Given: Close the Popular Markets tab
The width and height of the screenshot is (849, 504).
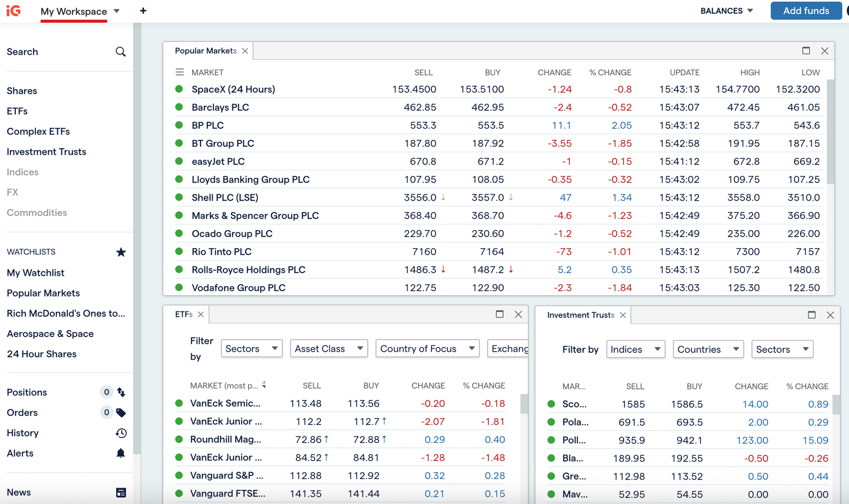Looking at the screenshot, I should click(245, 51).
